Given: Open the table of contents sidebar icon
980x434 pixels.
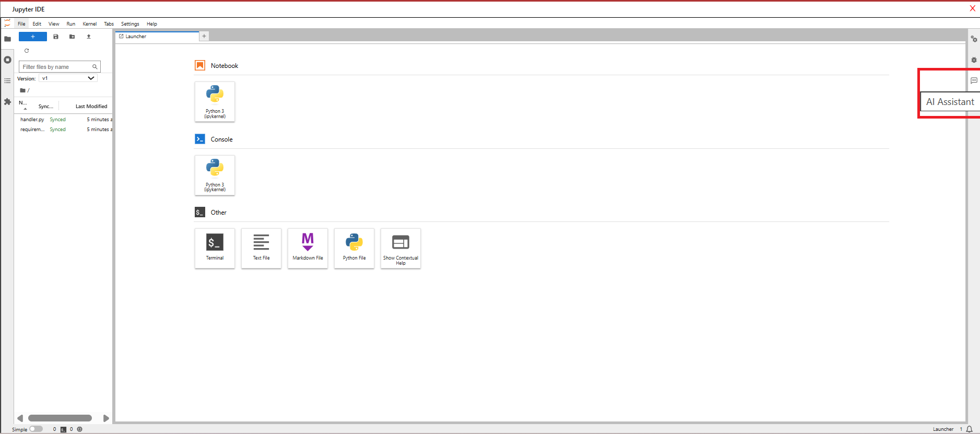Looking at the screenshot, I should pyautogui.click(x=7, y=81).
